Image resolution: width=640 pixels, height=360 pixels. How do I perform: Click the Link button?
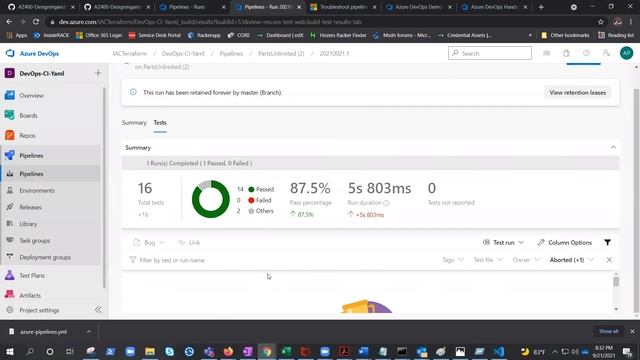(189, 242)
